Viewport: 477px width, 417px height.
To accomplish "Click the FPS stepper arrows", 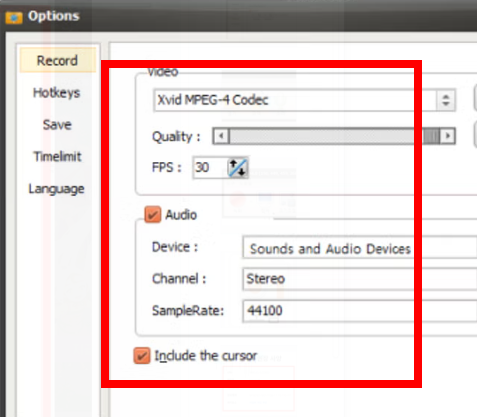I will 238,167.
